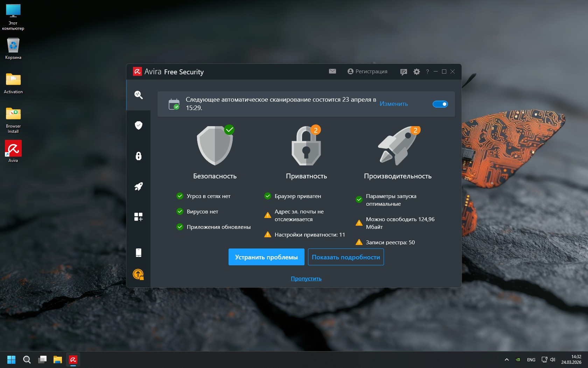Click the Регистрация account link
Screen dimensions: 588x368
pyautogui.click(x=367, y=71)
